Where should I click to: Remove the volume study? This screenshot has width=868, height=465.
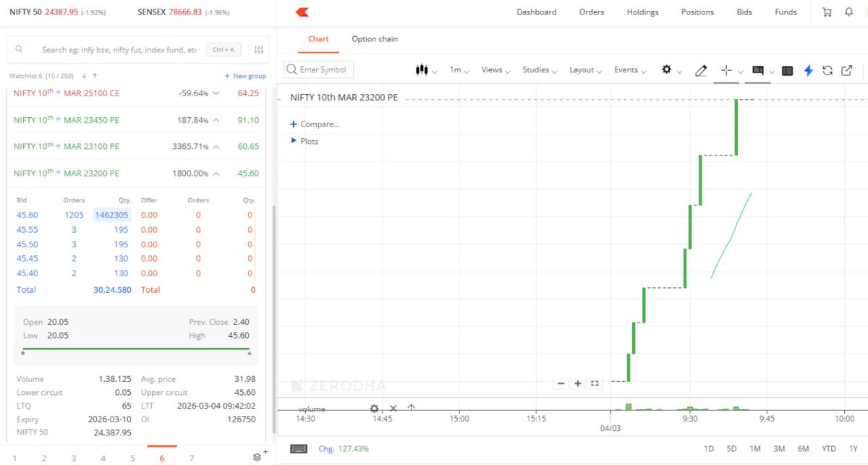[x=393, y=409]
